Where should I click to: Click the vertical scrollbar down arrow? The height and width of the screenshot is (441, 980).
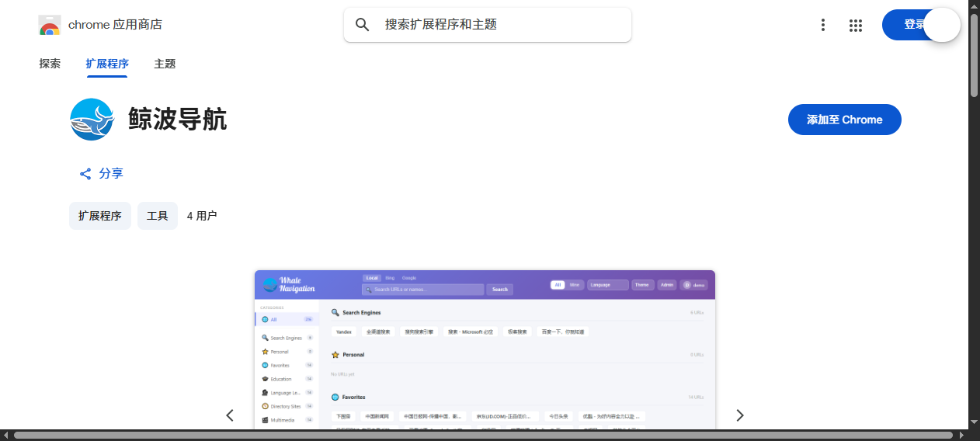pos(974,422)
